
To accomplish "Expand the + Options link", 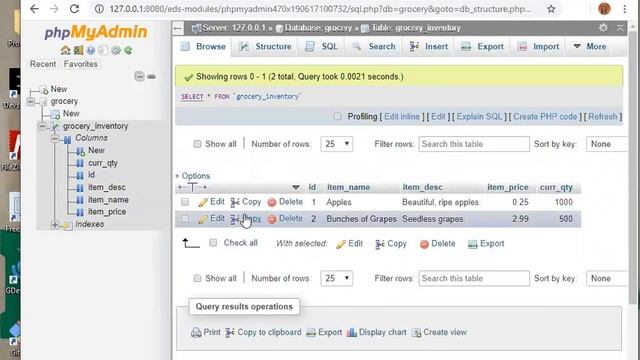I will point(192,176).
